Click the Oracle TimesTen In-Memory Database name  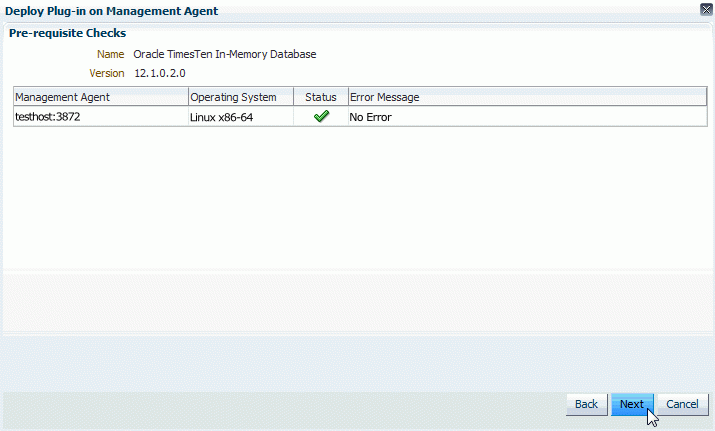(x=225, y=54)
